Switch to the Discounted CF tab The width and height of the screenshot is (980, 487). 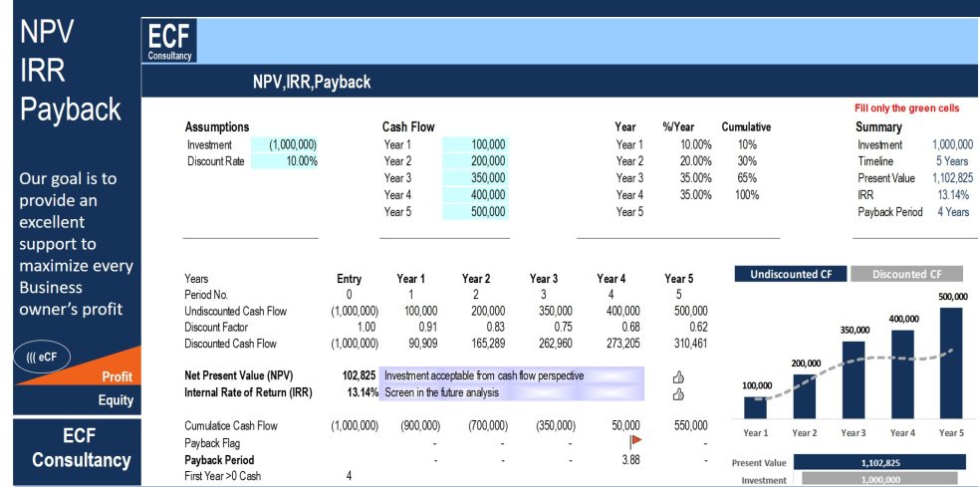click(906, 274)
